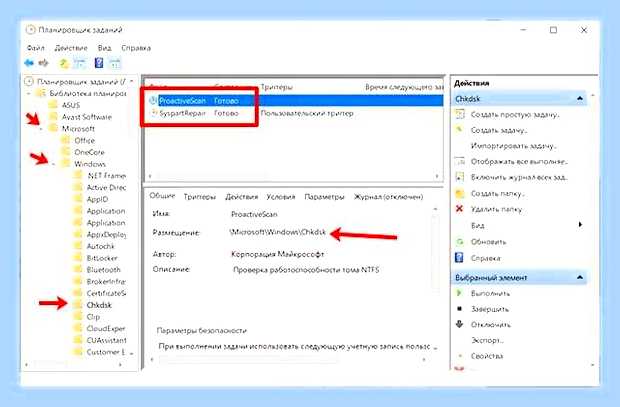This screenshot has width=620, height=407.
Task: Select the Autochk folder in tree
Action: pyautogui.click(x=100, y=246)
